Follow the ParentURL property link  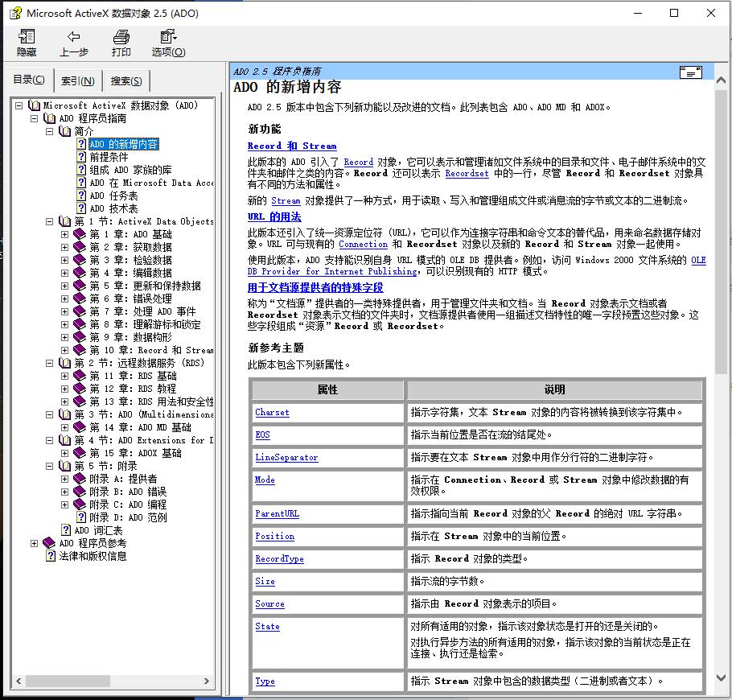point(277,513)
